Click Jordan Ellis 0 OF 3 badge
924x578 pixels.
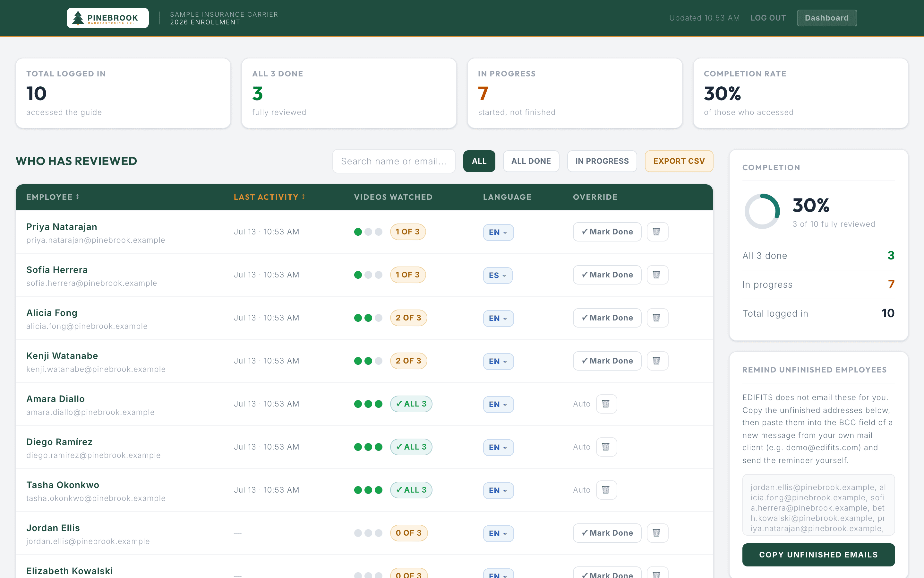click(x=408, y=533)
